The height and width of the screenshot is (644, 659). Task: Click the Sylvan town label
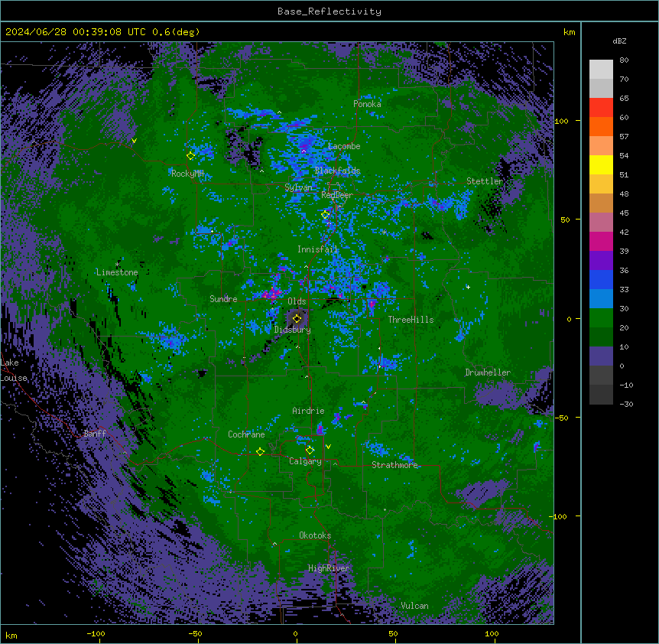point(298,187)
